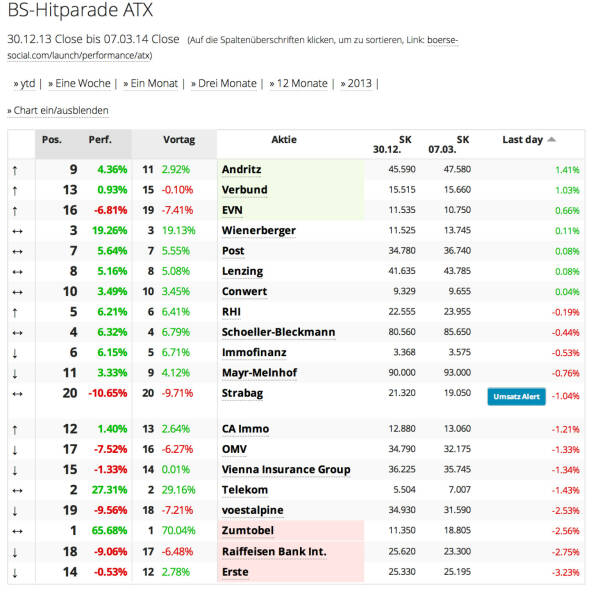Sort by the Aktie column header
The width and height of the screenshot is (600, 596).
click(284, 140)
